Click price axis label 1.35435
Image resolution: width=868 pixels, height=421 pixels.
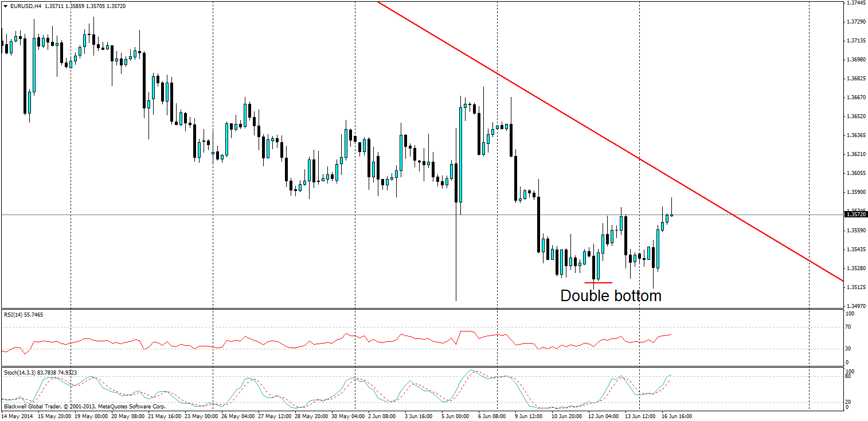tap(857, 250)
